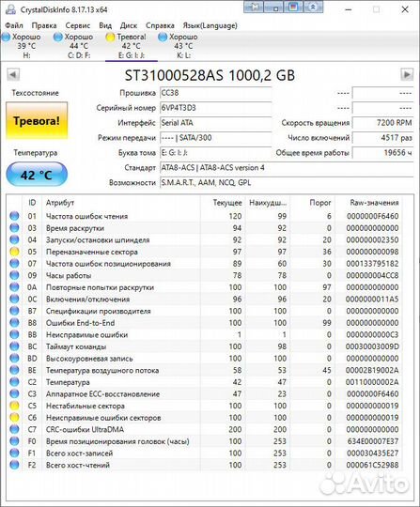420x507 pixels.
Task: Click status icon of Ошибки End-to-End
Action: [x=14, y=323]
